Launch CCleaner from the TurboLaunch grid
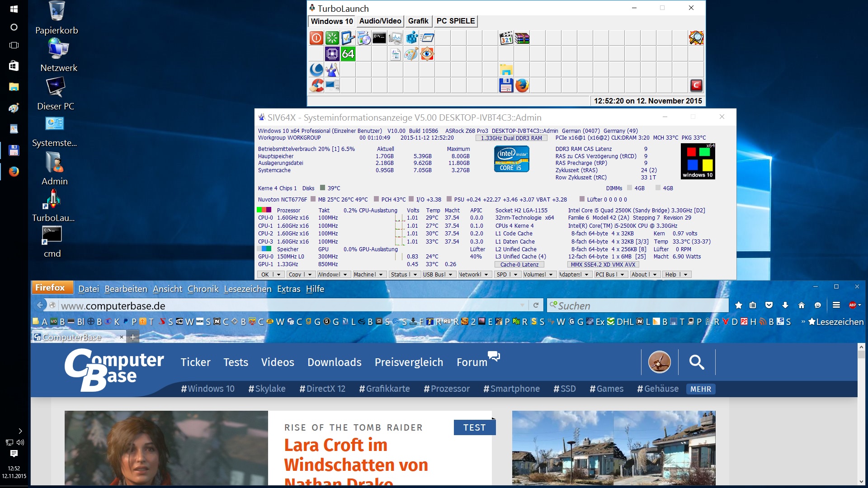 coord(317,85)
